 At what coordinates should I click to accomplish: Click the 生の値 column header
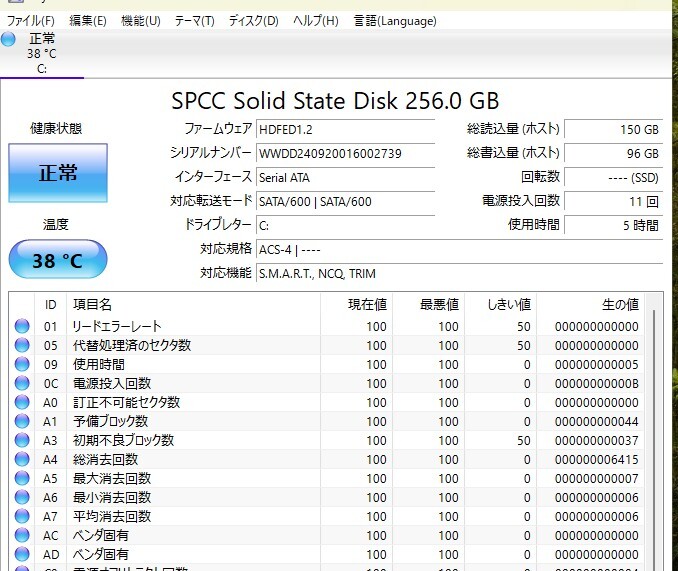pos(591,305)
